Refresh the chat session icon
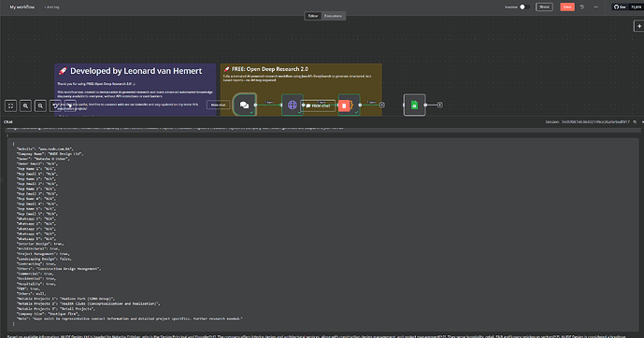The height and width of the screenshot is (338, 644). [635, 121]
